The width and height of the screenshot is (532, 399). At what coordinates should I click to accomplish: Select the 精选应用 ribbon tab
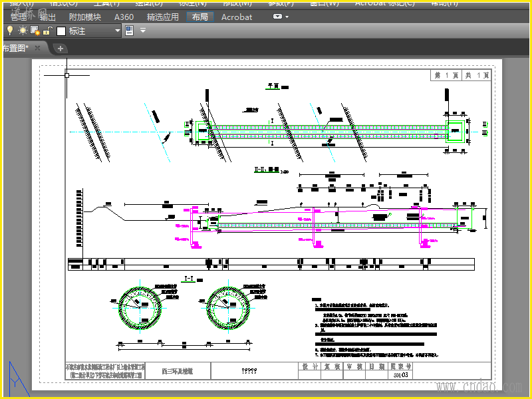click(x=162, y=17)
